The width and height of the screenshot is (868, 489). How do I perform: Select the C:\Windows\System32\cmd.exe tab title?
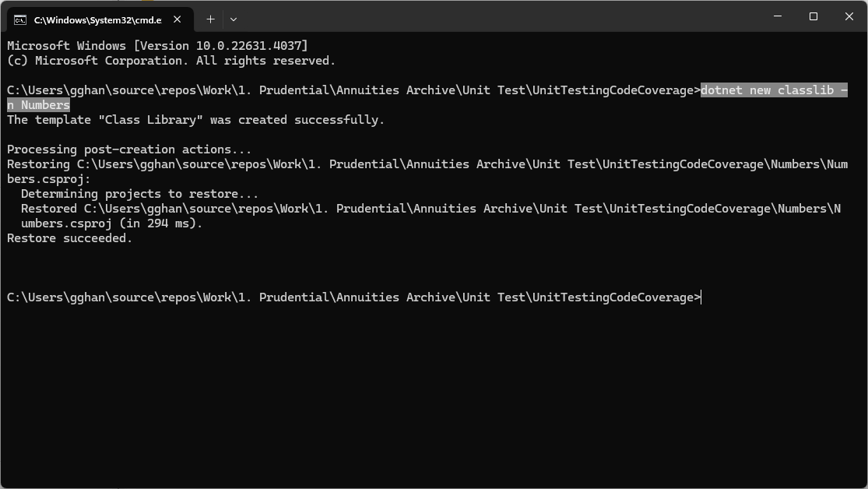(x=98, y=20)
